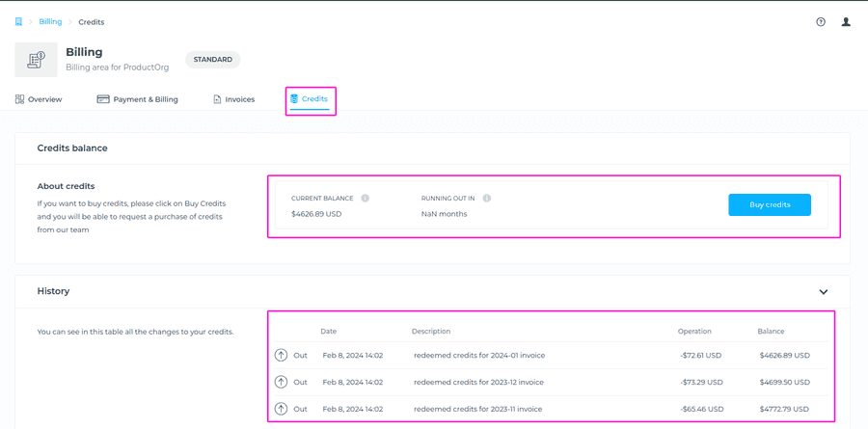Click the info icon beside Running Out In
868x429 pixels.
click(486, 198)
